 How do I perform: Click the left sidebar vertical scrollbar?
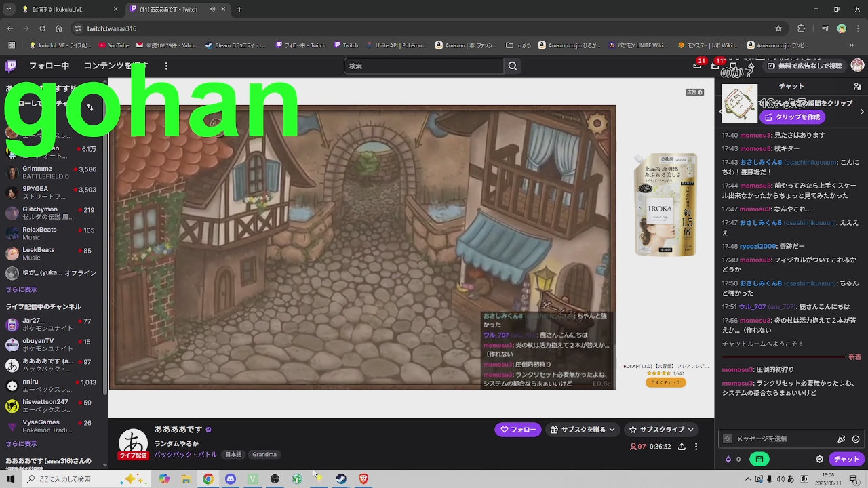coord(105,271)
